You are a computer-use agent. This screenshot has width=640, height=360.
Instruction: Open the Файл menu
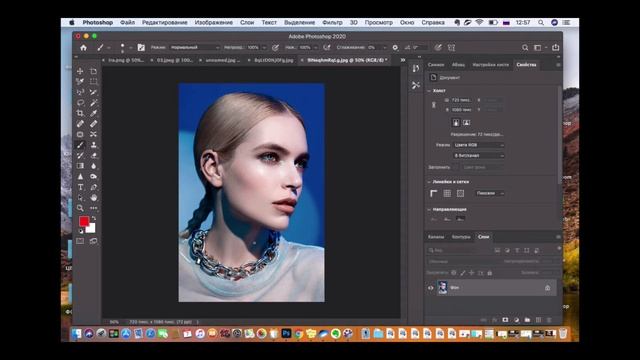click(x=127, y=22)
